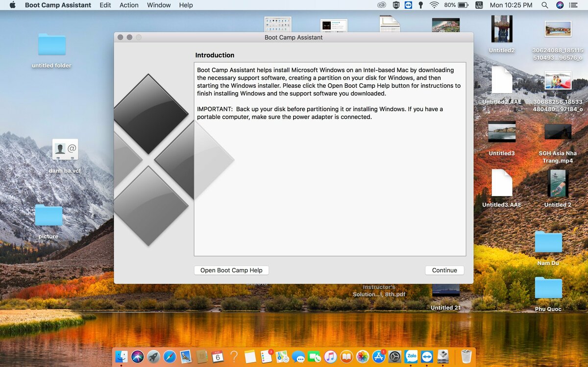Click Creative Cloud menu bar icon

pos(382,5)
